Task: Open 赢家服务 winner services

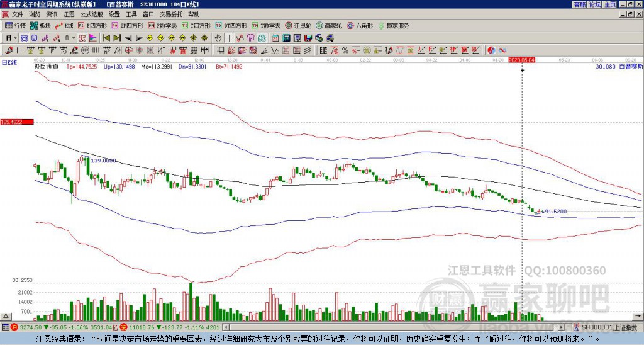Action: [394, 25]
